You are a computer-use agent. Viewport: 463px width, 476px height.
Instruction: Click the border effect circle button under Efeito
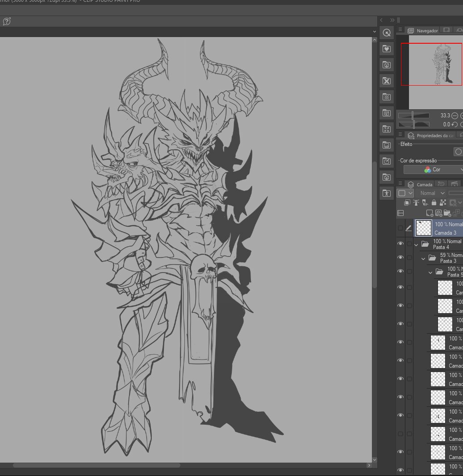pos(458,152)
